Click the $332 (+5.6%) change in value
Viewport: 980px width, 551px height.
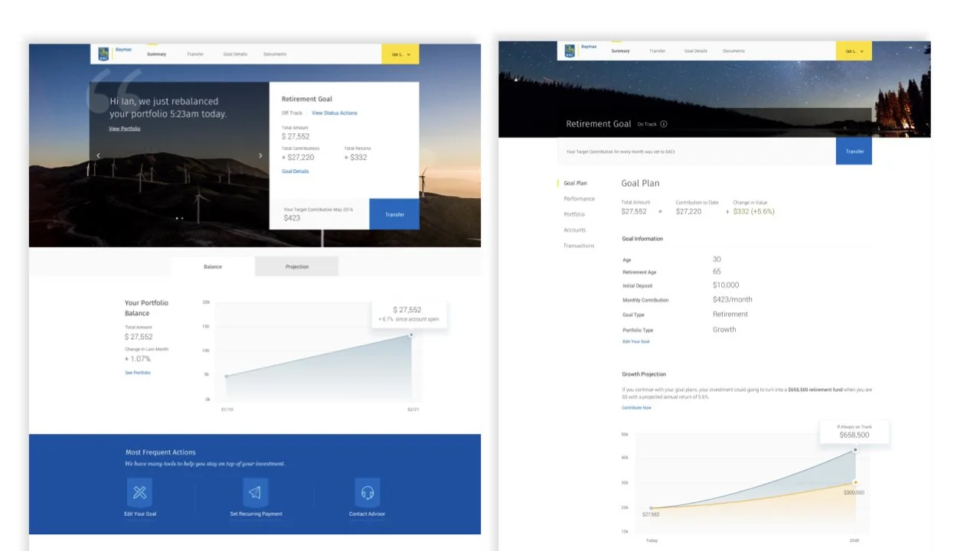click(x=753, y=211)
